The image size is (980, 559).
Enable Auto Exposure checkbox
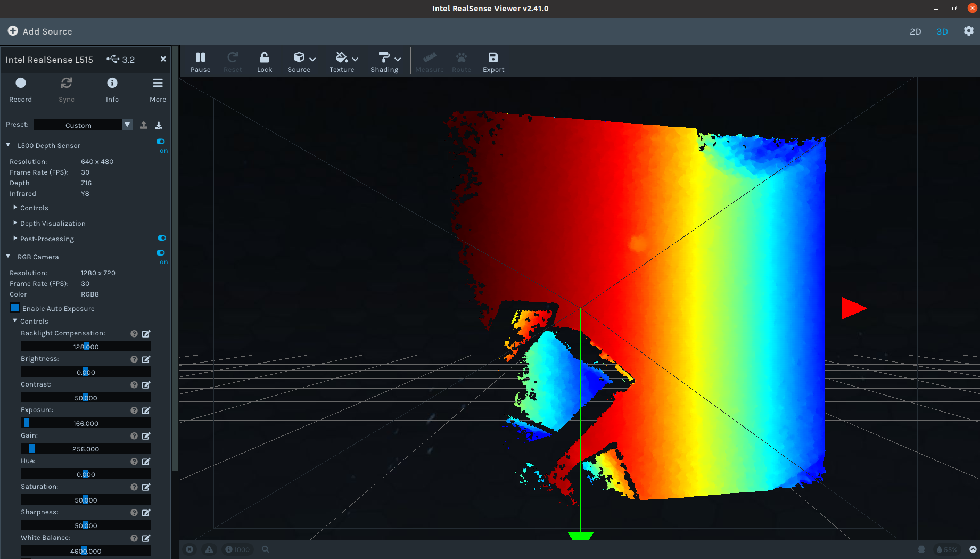pos(14,308)
